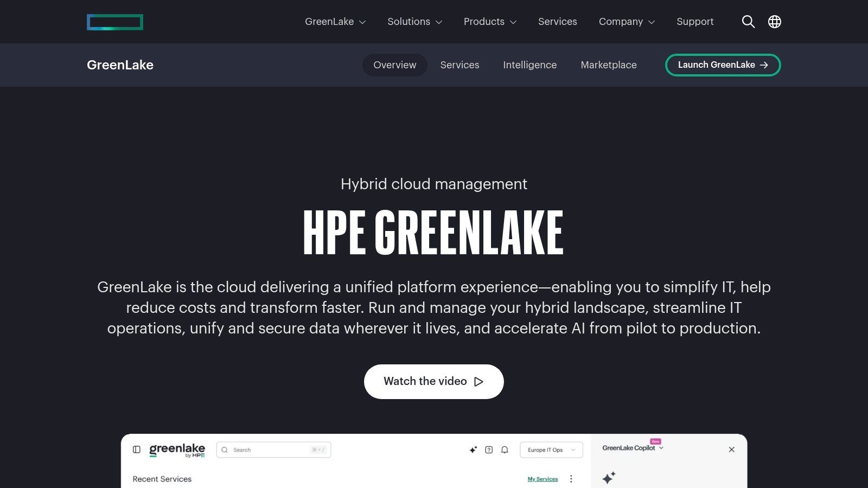Open the search icon in top navigation
Screen dimensions: 868x488
click(748, 22)
